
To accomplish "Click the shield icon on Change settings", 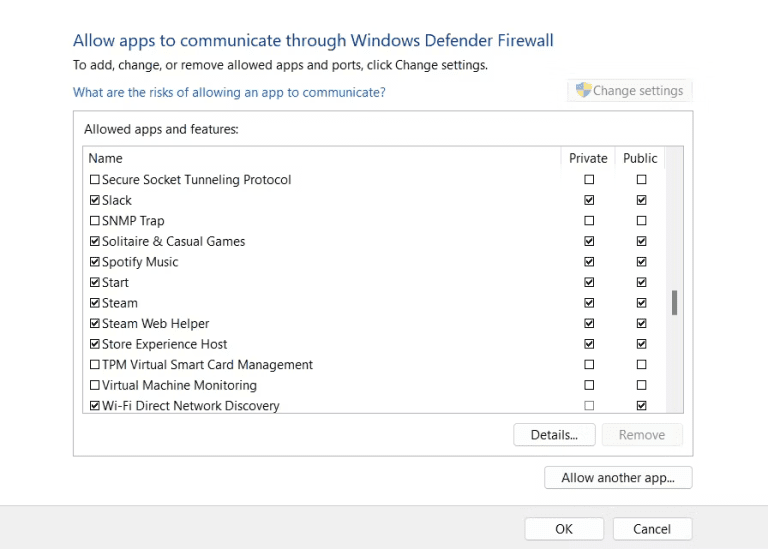I will point(583,90).
